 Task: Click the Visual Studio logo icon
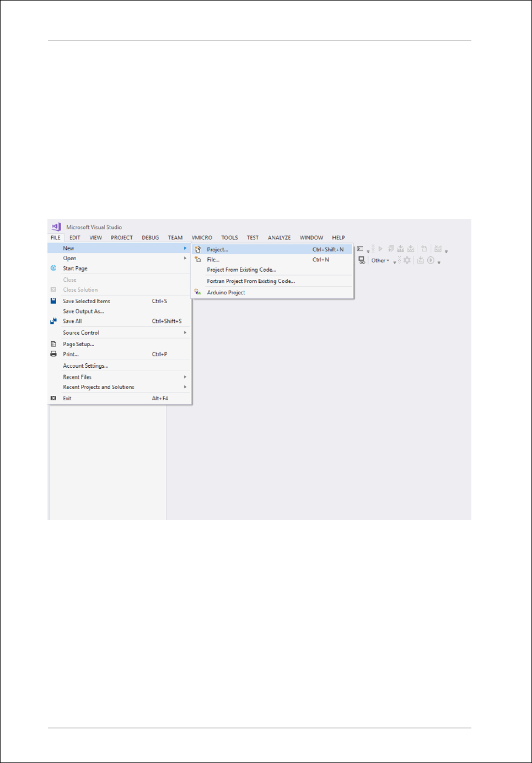[x=56, y=227]
